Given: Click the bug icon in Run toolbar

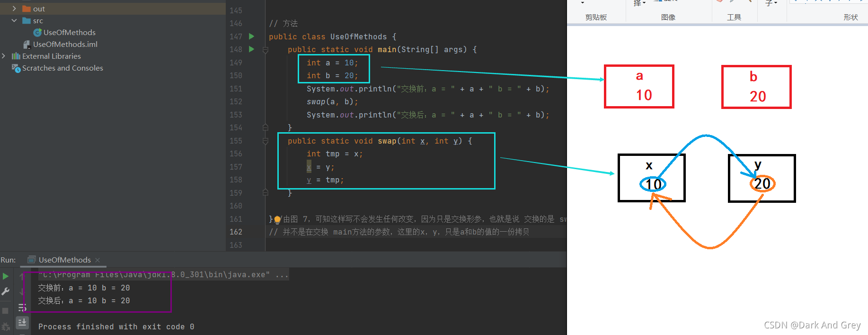Looking at the screenshot, I should pos(6,327).
